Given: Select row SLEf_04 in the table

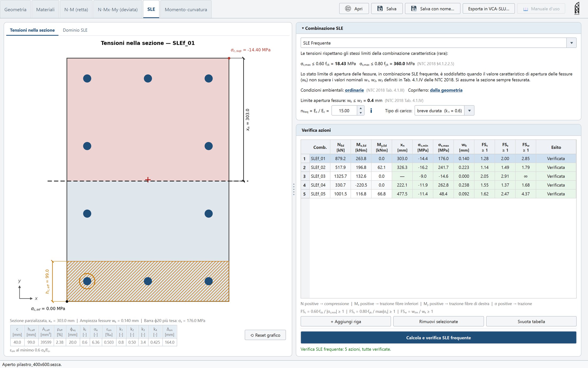Looking at the screenshot, I should (438, 185).
